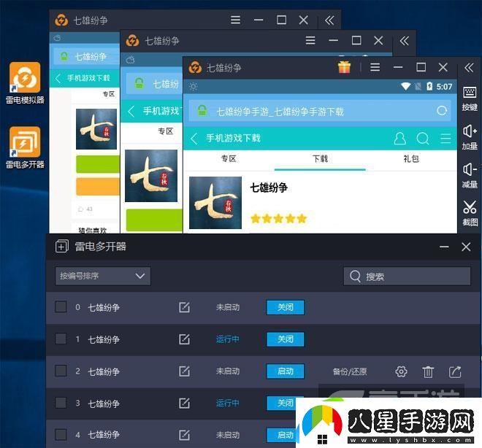Click the gift box icon in front emulator title bar
The width and height of the screenshot is (482, 448).
point(344,67)
